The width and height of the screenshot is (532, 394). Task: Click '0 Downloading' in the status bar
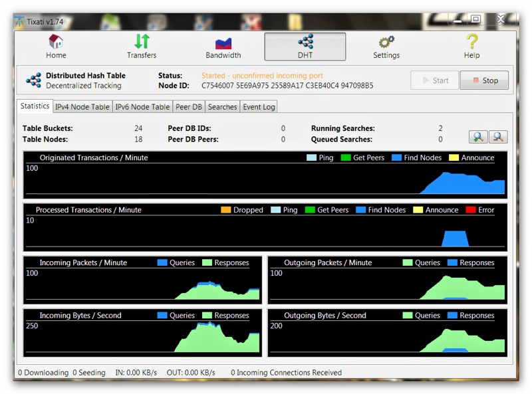click(x=43, y=372)
